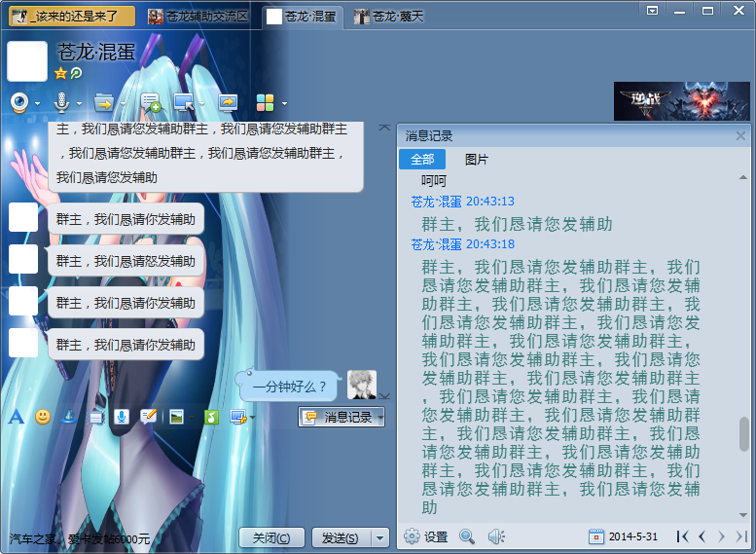This screenshot has width=756, height=554.
Task: Open 汽车之家 爱卡发帖6000元 ad link
Action: click(80, 538)
